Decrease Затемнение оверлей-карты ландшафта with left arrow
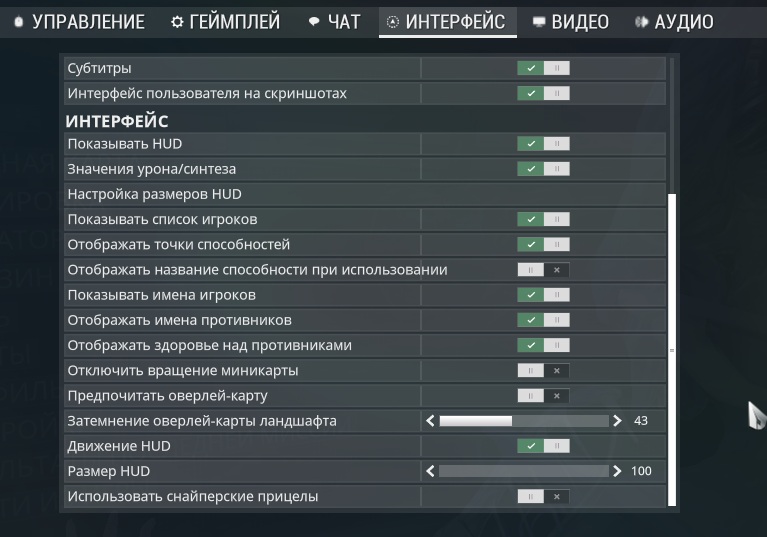This screenshot has height=537, width=767. (x=430, y=421)
